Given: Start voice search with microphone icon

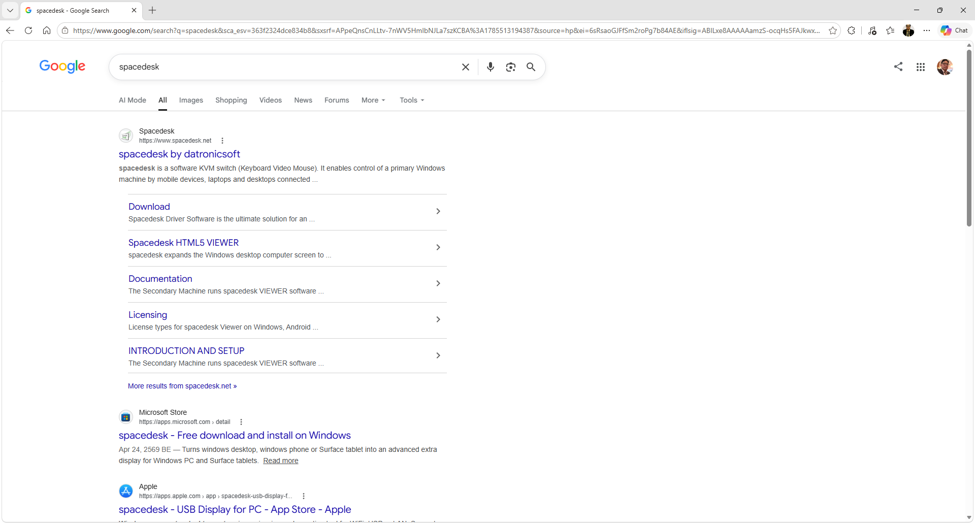Looking at the screenshot, I should coord(490,67).
